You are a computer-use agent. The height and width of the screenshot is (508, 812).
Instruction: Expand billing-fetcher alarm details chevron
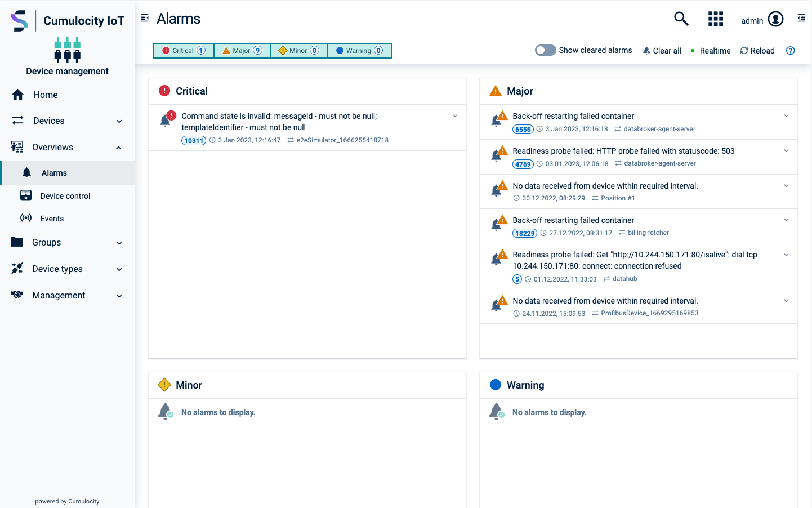786,220
